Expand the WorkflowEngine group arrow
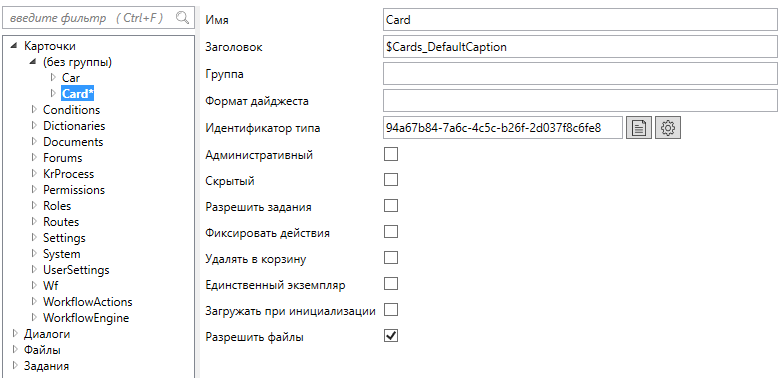 (x=34, y=317)
